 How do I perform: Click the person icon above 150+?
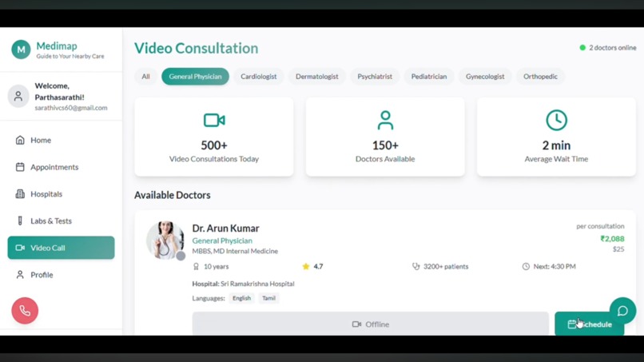[x=385, y=121]
